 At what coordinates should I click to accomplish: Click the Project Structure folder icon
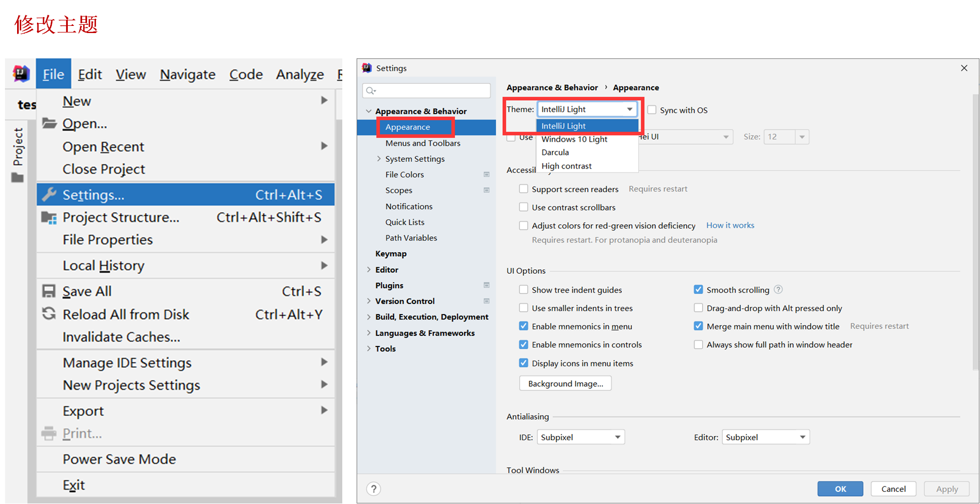click(49, 218)
